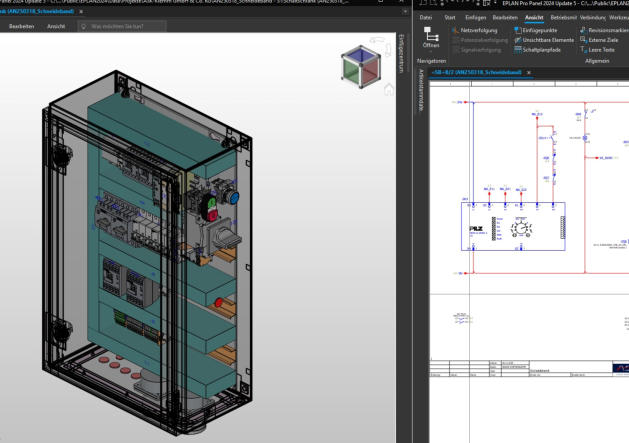Open the Start ribbon tab
The image size is (629, 443).
click(449, 17)
